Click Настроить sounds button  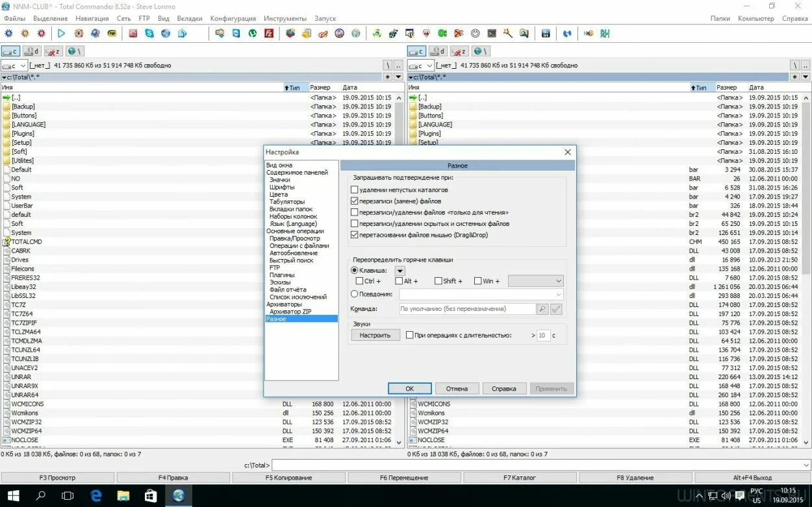click(375, 336)
